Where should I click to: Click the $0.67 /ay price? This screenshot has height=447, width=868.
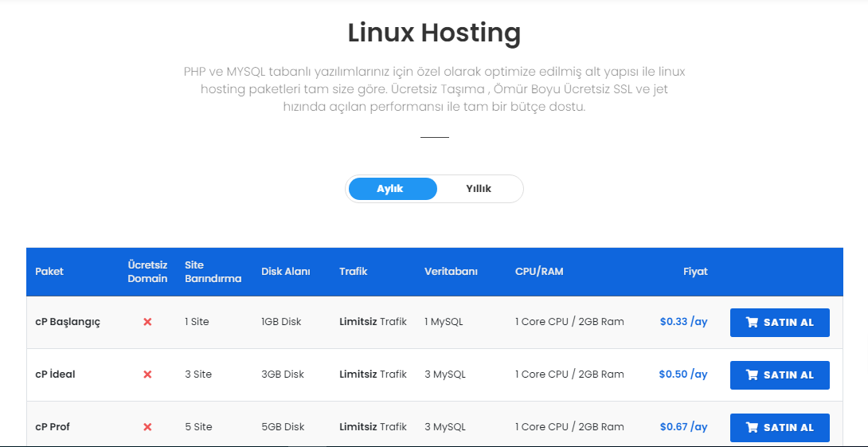point(684,426)
